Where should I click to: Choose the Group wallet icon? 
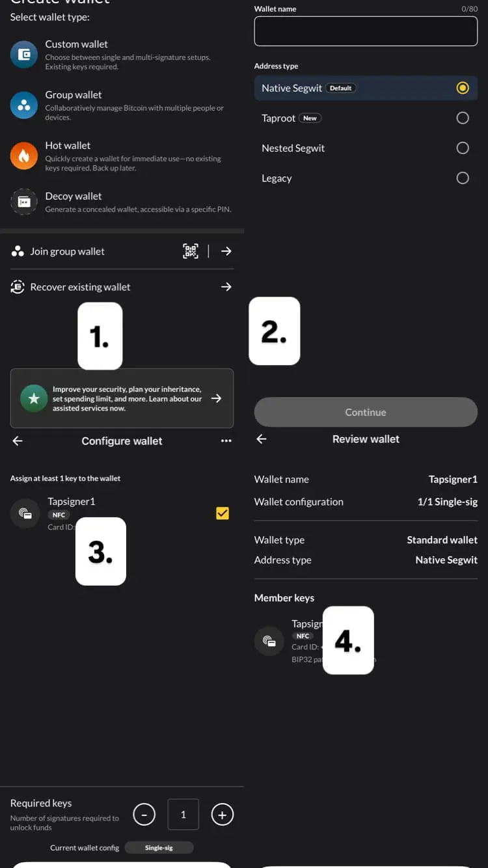pos(24,105)
